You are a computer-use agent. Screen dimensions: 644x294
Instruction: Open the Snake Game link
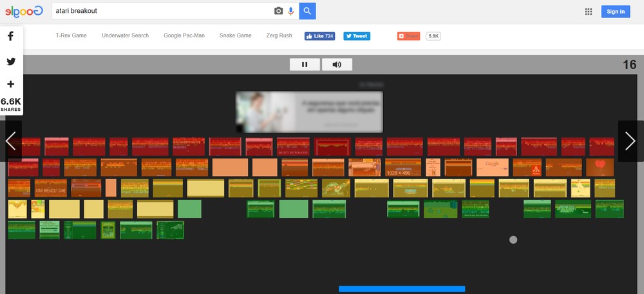235,36
